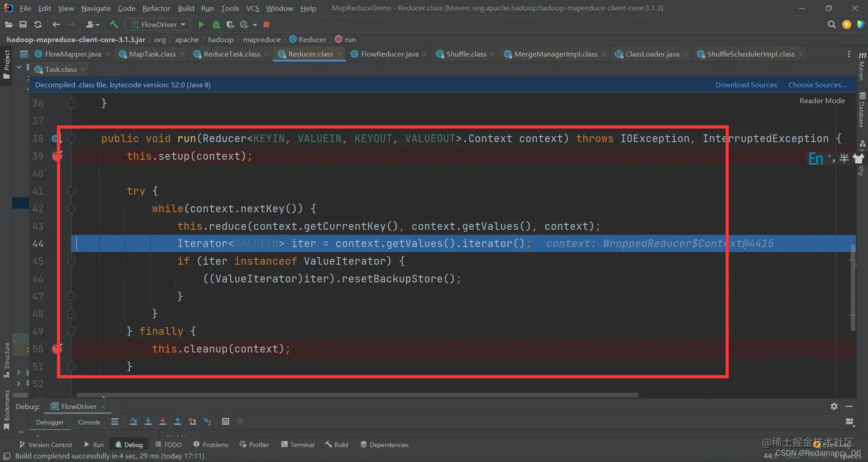
Task: Stop the process with the red square
Action: (x=266, y=25)
